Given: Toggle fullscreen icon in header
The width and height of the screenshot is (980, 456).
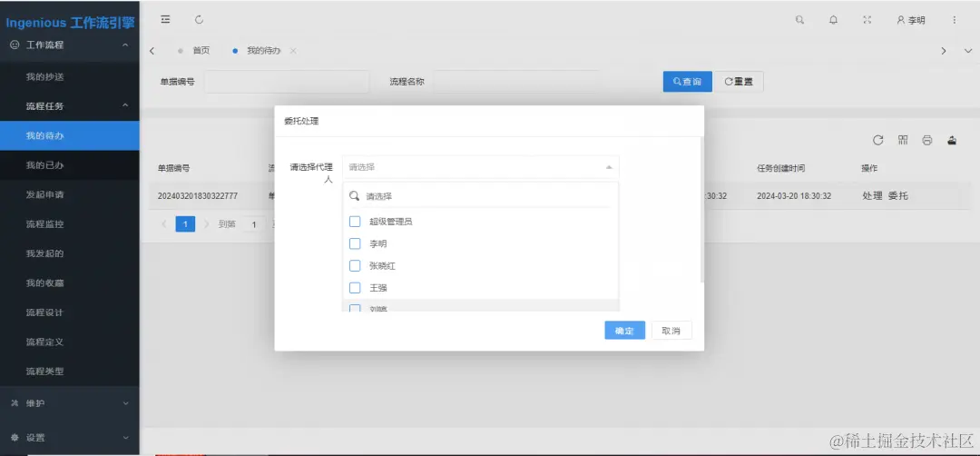Looking at the screenshot, I should tap(867, 19).
